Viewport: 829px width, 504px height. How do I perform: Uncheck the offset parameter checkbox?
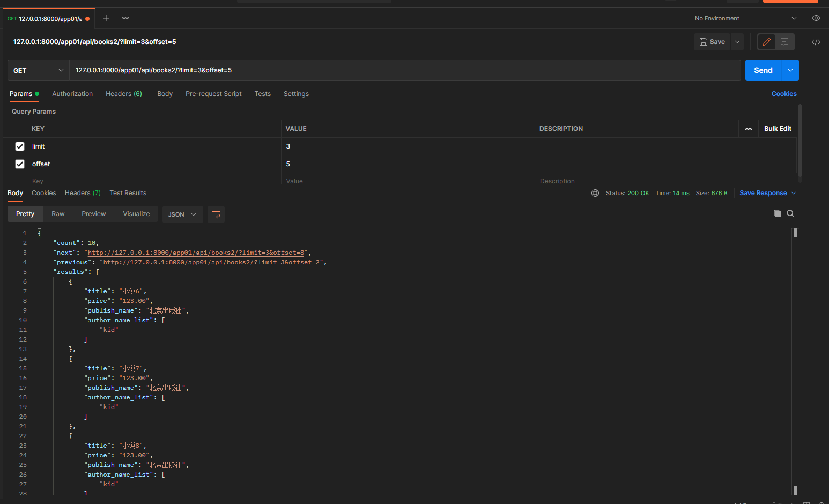pyautogui.click(x=20, y=164)
